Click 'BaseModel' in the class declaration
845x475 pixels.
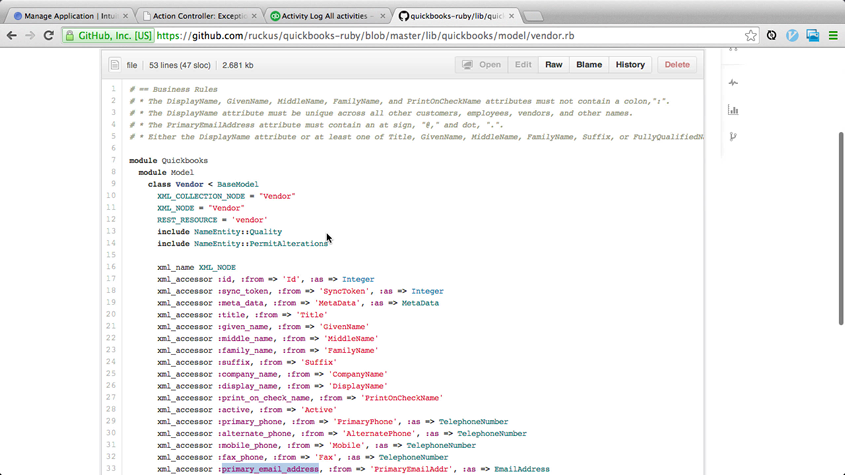[x=238, y=184]
